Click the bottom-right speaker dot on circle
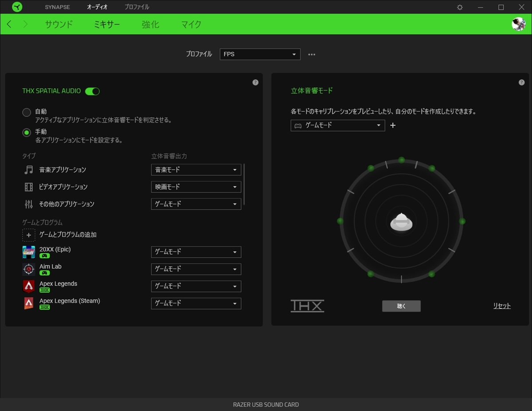Screen dimensions: 532x411 point(431,274)
